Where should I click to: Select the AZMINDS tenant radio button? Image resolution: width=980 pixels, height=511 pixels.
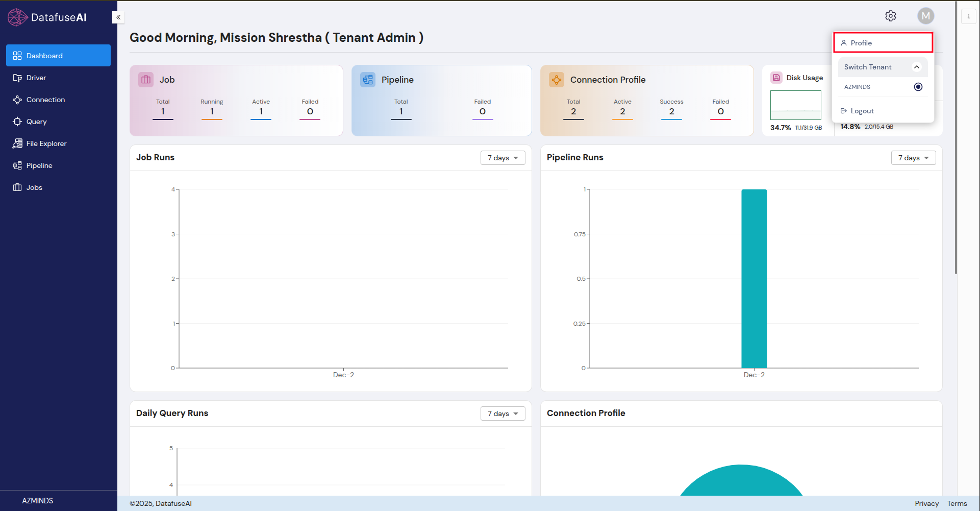[x=918, y=87]
